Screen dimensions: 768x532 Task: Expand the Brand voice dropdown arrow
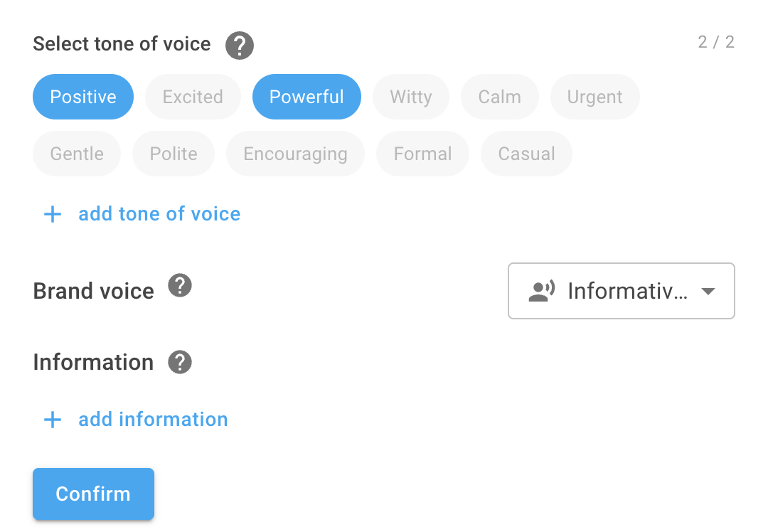pos(708,291)
